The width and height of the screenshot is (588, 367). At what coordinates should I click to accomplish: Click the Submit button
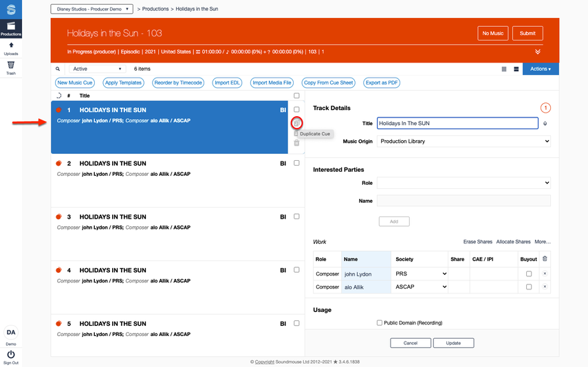click(527, 34)
